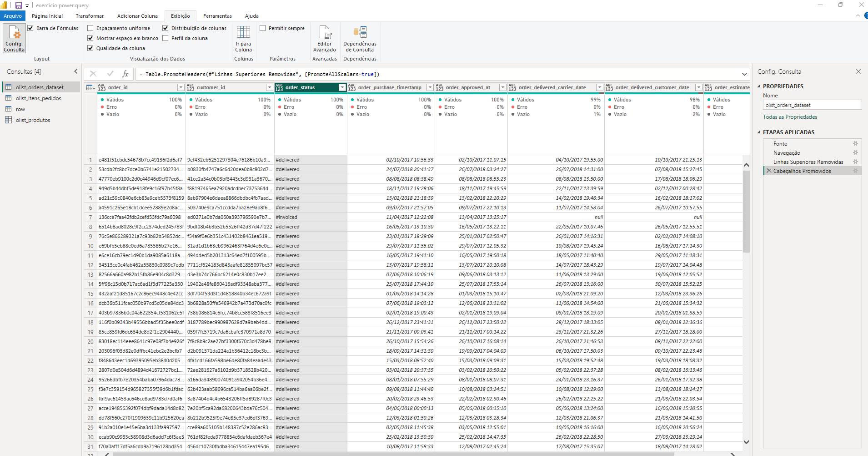Switch to Página Inicial tab
868x456 pixels.
pyautogui.click(x=47, y=16)
